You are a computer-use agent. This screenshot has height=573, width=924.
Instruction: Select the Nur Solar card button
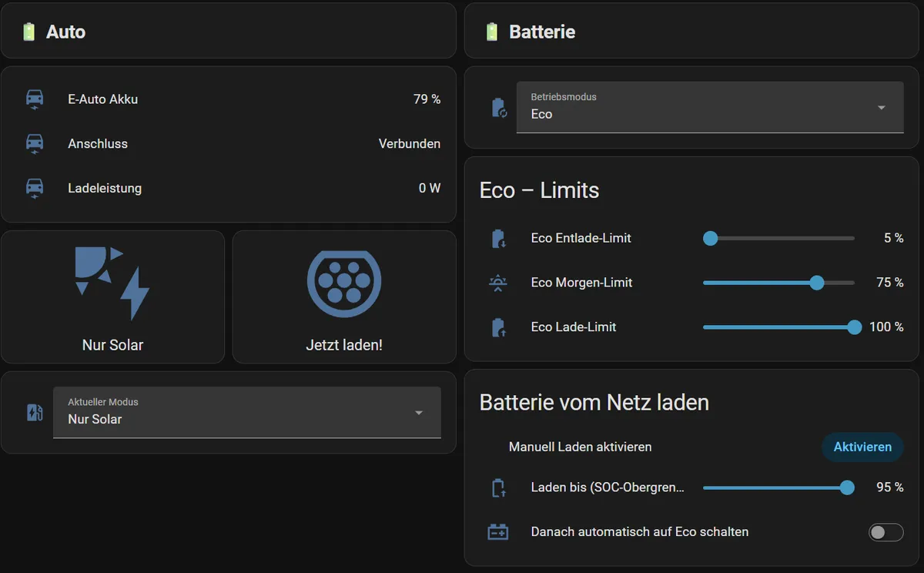pos(113,297)
